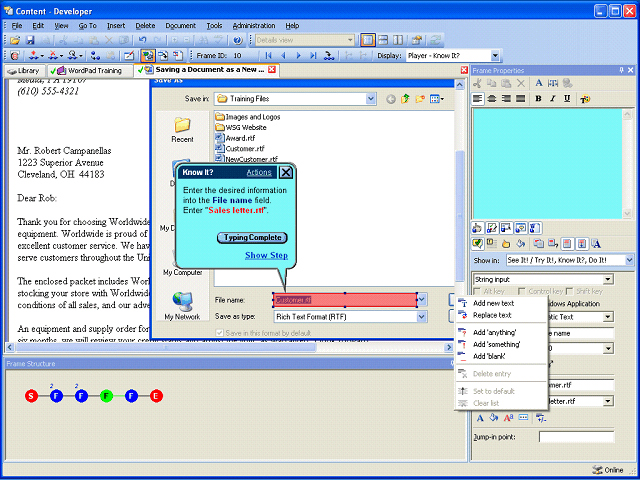Open the Save in Training Files dropdown

coord(371,98)
